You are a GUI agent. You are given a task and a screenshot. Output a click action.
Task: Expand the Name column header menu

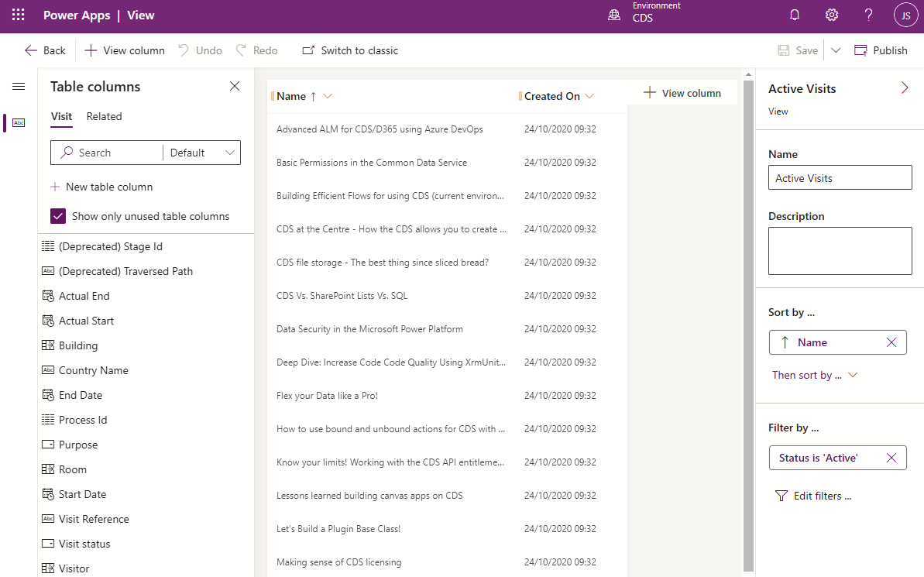[328, 96]
